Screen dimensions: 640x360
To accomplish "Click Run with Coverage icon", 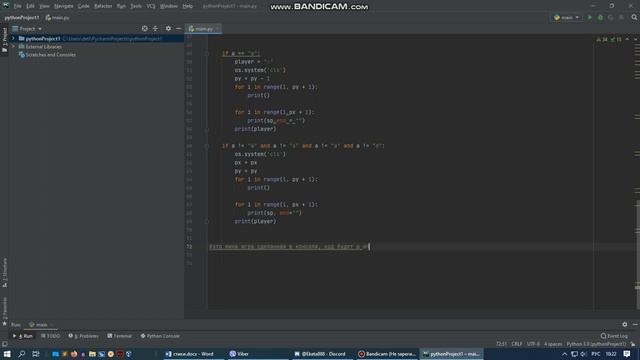I will point(611,18).
